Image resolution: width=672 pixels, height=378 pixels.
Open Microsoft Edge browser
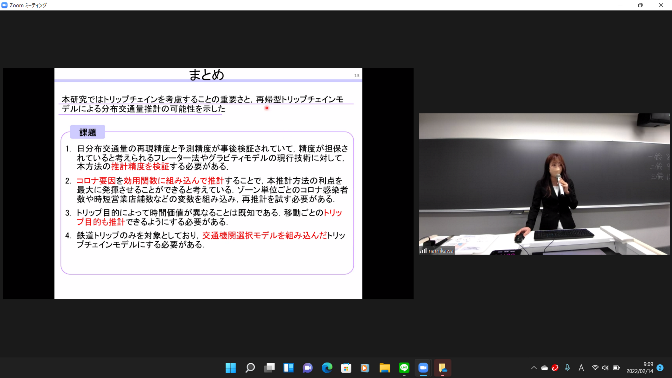[x=327, y=368]
